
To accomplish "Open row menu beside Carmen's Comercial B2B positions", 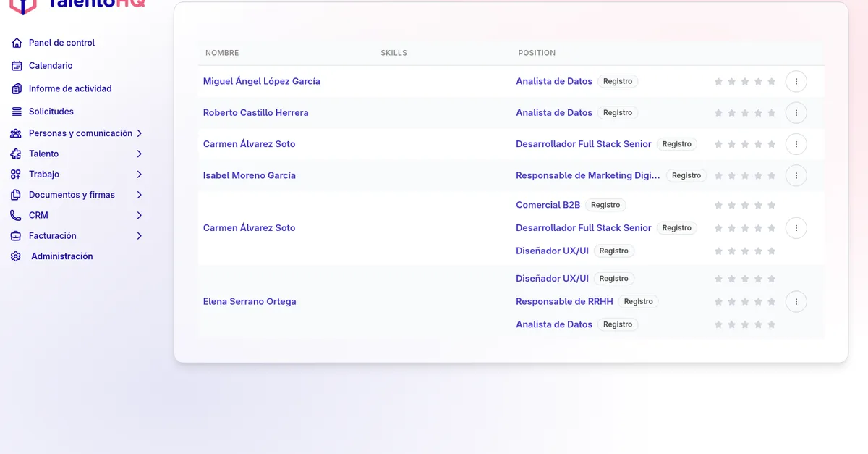I will (796, 228).
